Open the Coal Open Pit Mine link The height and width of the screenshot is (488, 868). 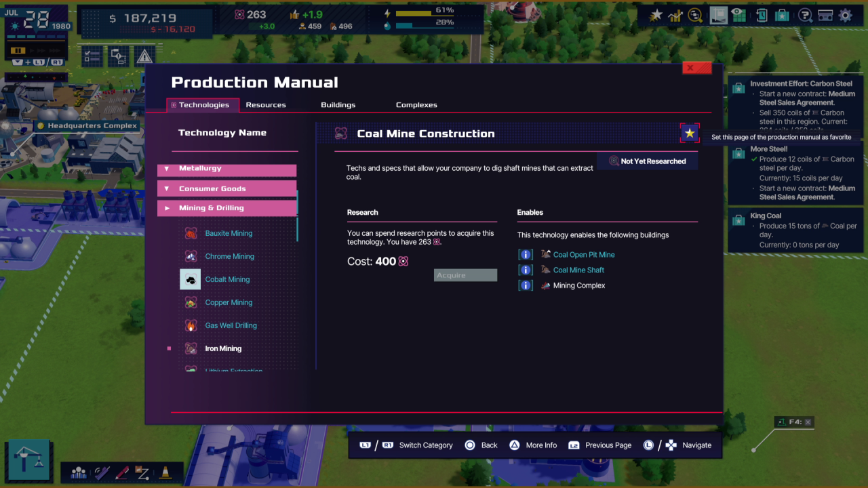584,255
